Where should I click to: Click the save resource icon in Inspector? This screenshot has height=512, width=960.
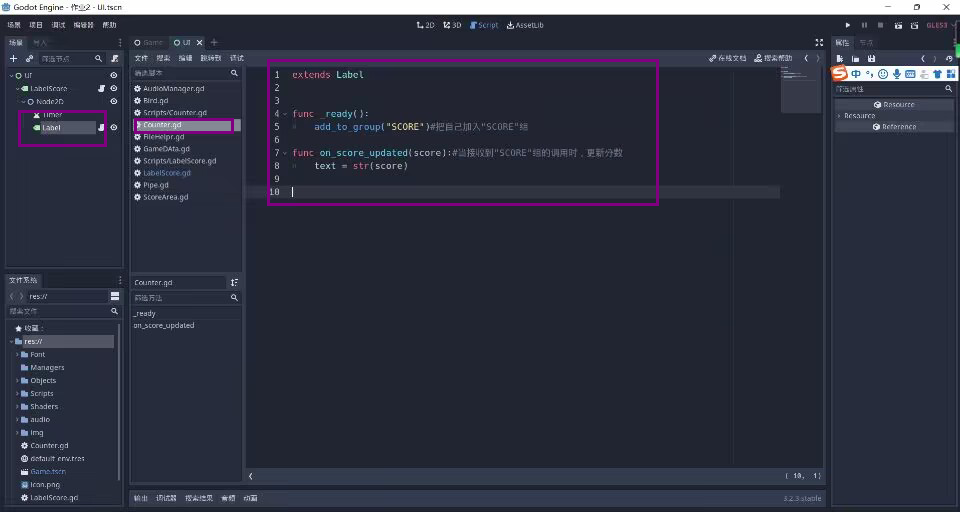[871, 59]
